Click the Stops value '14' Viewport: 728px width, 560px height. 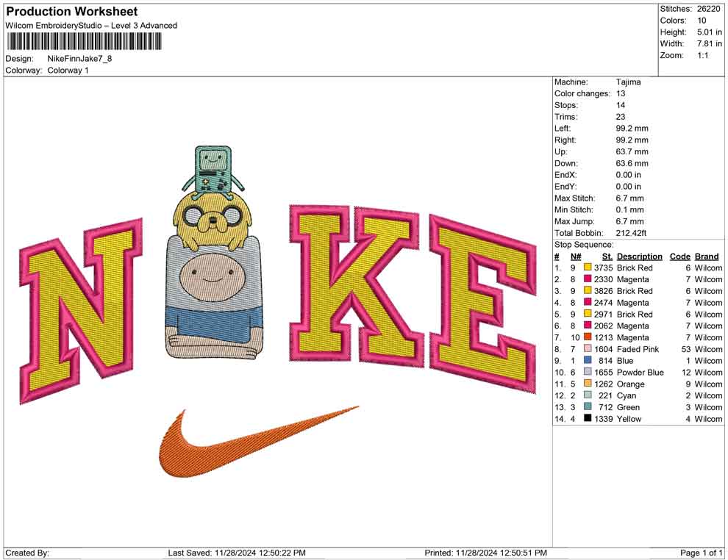tap(621, 105)
